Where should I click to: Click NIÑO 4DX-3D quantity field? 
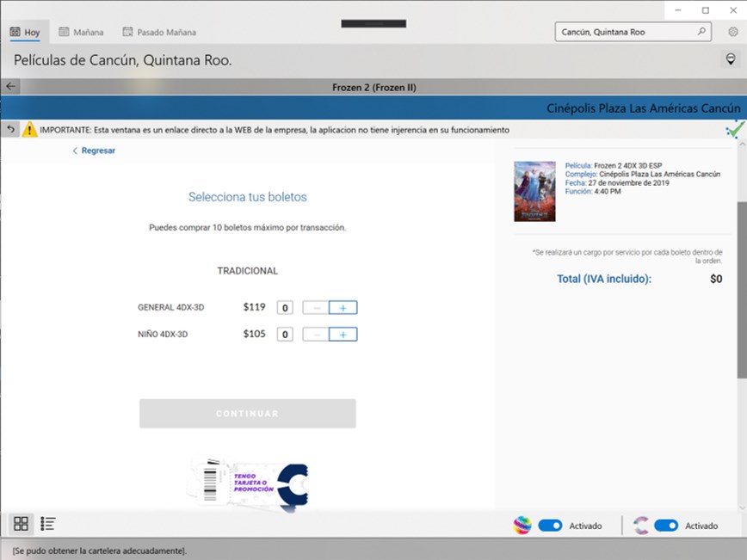click(x=285, y=335)
